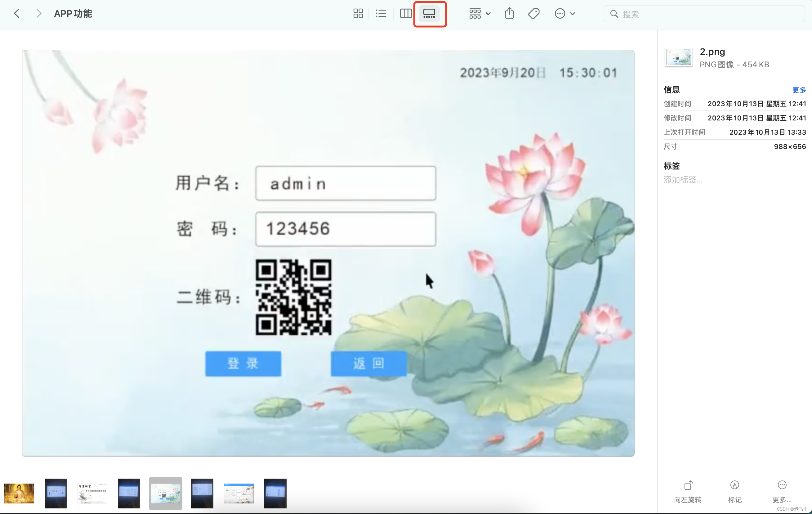The height and width of the screenshot is (514, 812).
Task: Open 更多 link in info section
Action: point(799,90)
